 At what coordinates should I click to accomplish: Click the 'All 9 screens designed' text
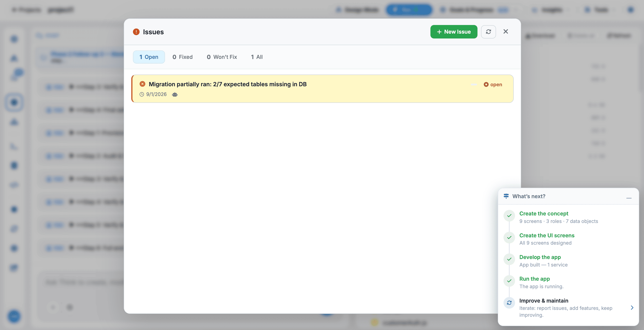[x=545, y=243]
